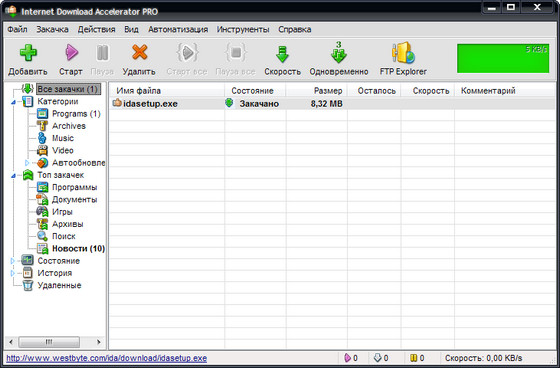Delete download using the Удалить X icon
Viewport: 560px width, 368px height.
click(139, 53)
